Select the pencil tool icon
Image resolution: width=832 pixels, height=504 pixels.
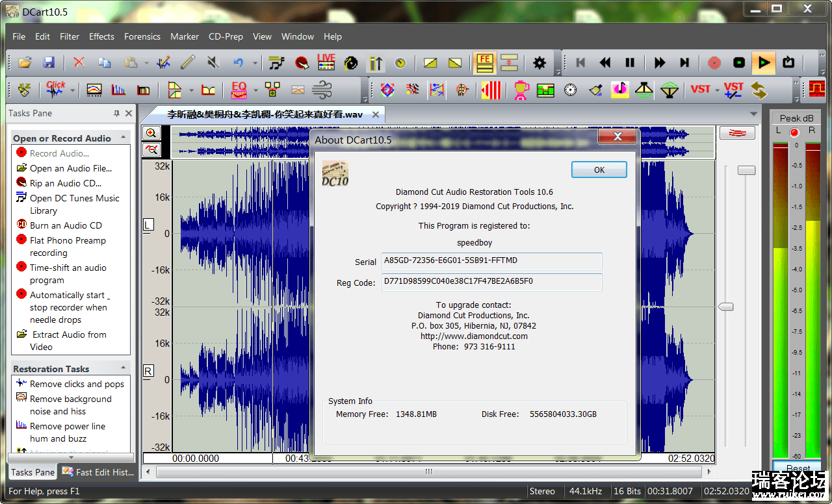point(188,63)
